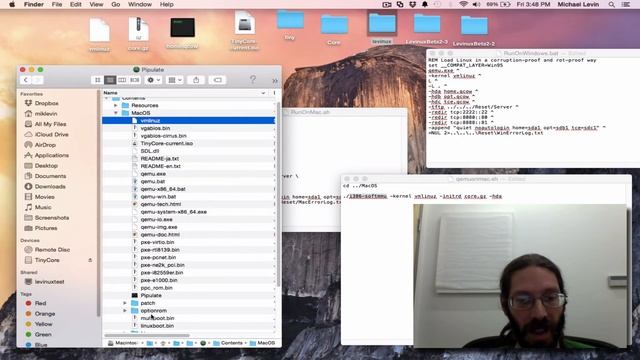Select the Orange tag

[44, 313]
